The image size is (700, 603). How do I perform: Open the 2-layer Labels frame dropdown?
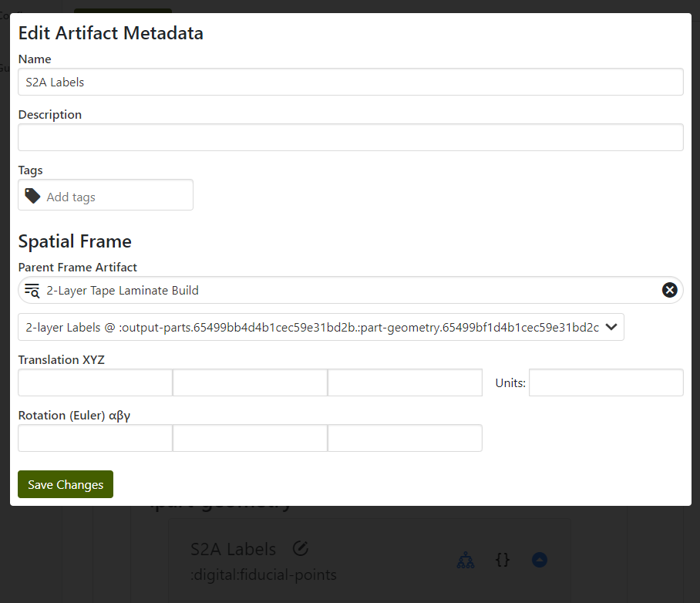tap(321, 327)
